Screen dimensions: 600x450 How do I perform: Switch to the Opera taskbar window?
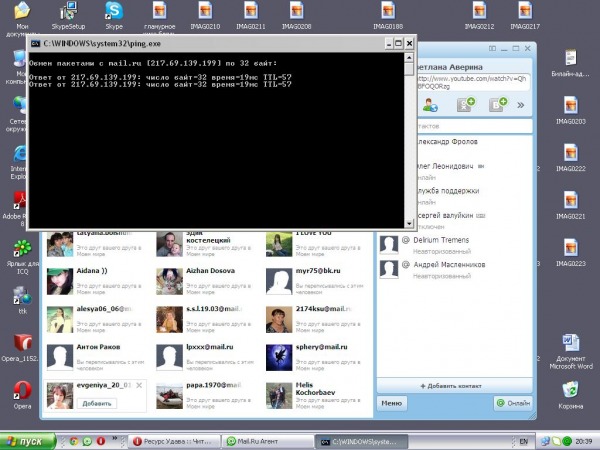174,442
